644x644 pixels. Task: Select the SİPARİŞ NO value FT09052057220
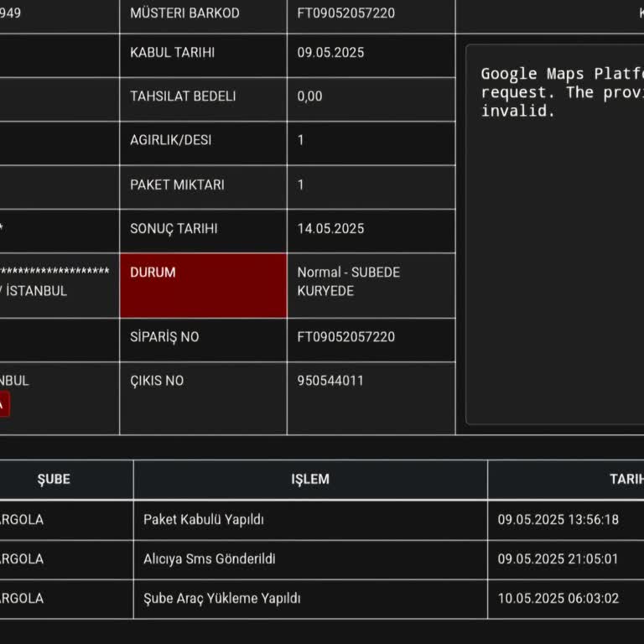tap(345, 337)
